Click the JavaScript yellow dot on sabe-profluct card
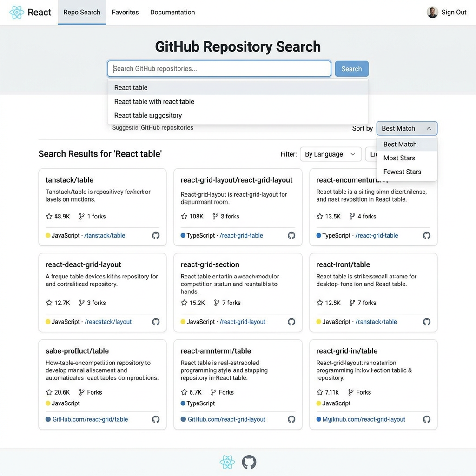476x476 pixels. click(x=48, y=403)
